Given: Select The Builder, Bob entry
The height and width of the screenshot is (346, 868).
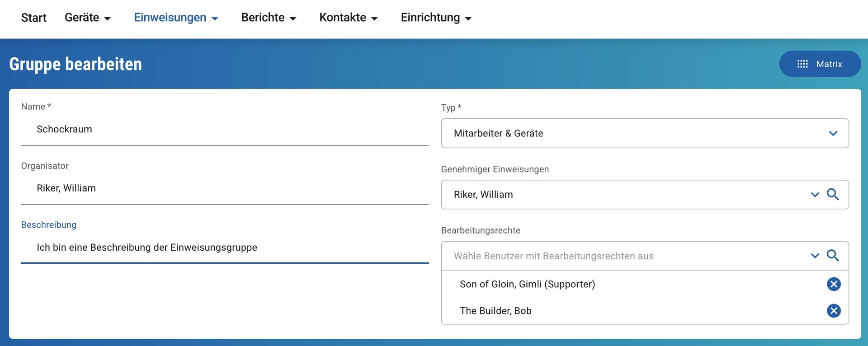Looking at the screenshot, I should tap(495, 311).
